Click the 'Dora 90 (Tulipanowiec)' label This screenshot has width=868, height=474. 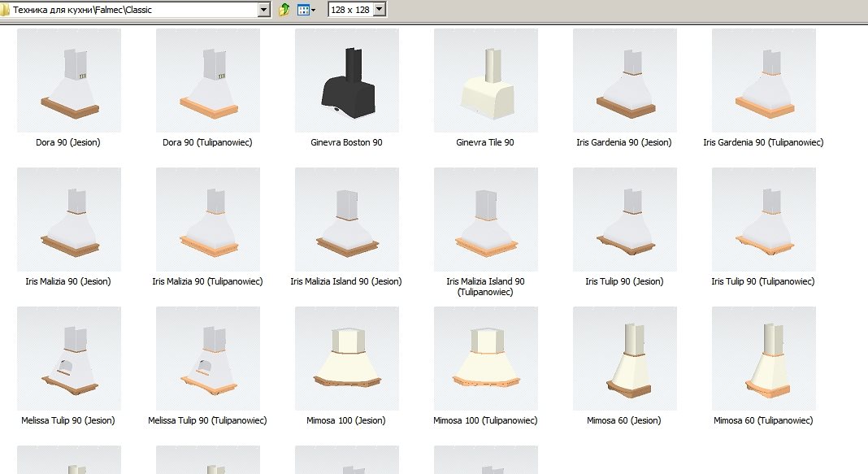pyautogui.click(x=207, y=142)
